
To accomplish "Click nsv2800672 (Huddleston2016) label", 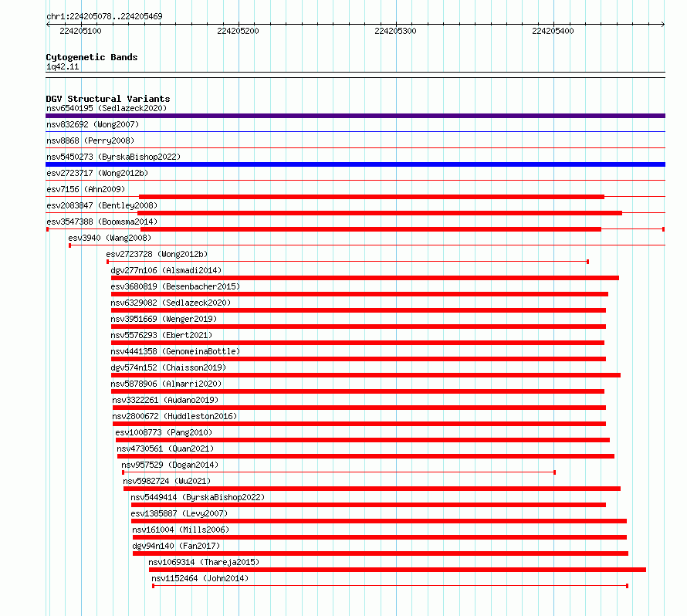I will coord(174,416).
